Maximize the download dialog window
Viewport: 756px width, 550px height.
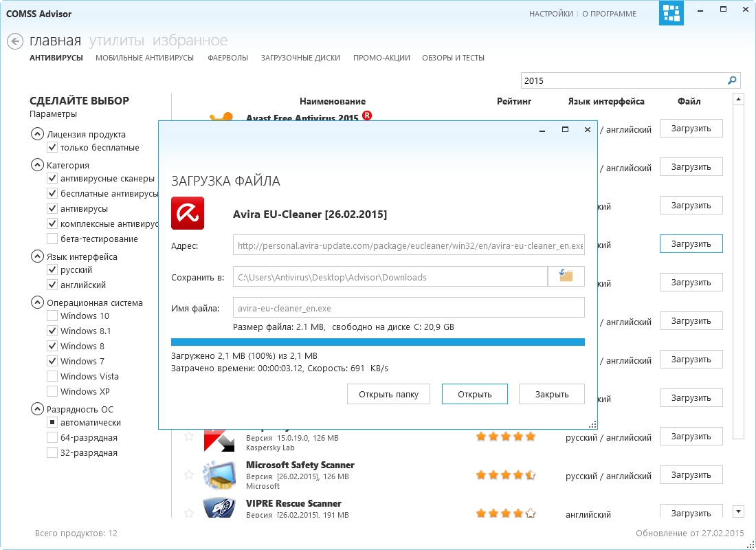(x=565, y=129)
